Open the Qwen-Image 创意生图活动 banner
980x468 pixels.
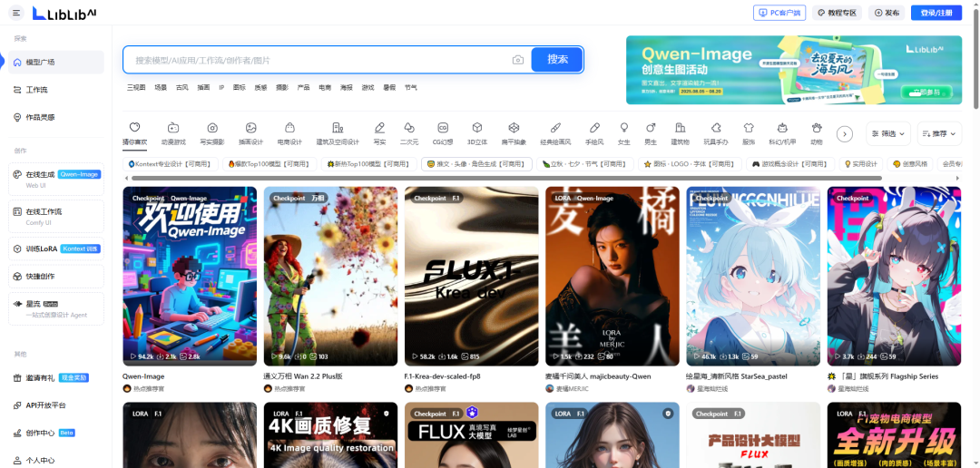pyautogui.click(x=794, y=70)
